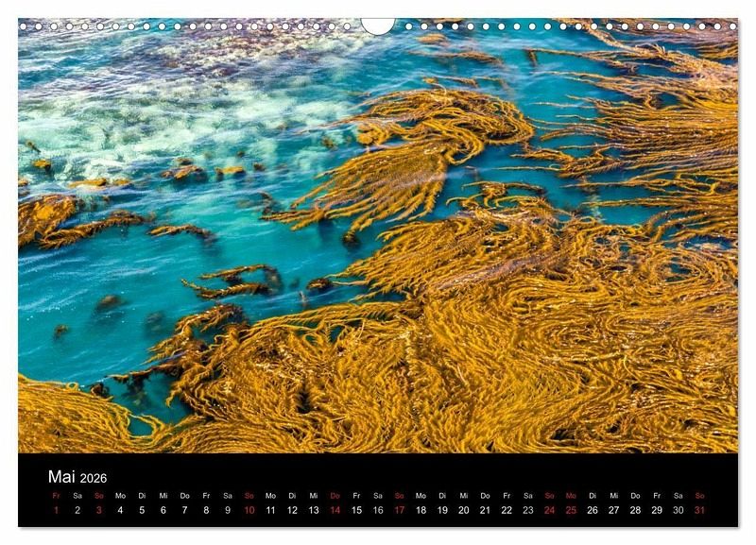756x545 pixels.
Task: Select date 5 in May row
Action: click(142, 510)
